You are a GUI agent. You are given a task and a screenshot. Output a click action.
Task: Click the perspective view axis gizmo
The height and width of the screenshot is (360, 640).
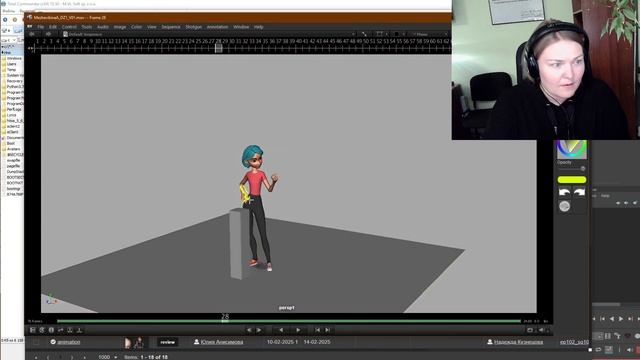pyautogui.click(x=51, y=300)
